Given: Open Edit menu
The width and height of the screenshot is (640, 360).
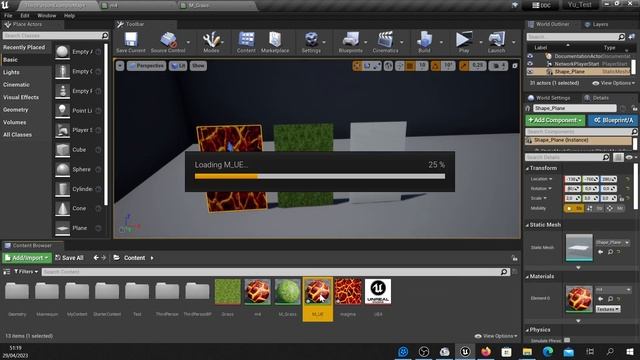Looking at the screenshot, I should coord(25,16).
